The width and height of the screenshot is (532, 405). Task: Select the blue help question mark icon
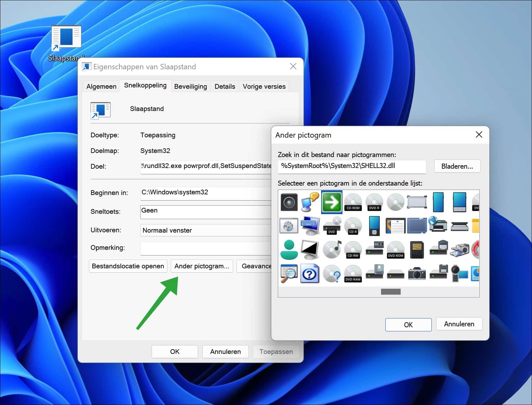click(x=310, y=273)
